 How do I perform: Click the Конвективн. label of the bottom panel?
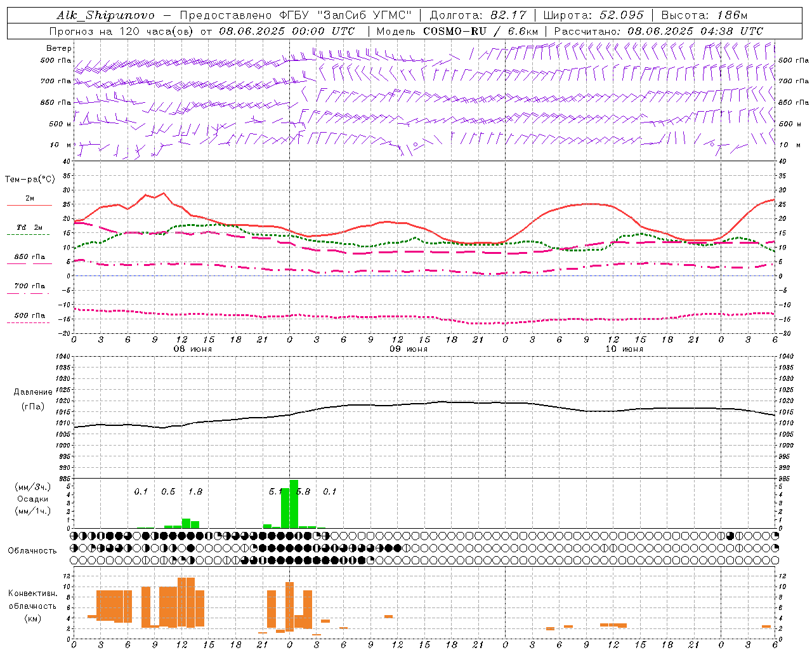pyautogui.click(x=33, y=594)
